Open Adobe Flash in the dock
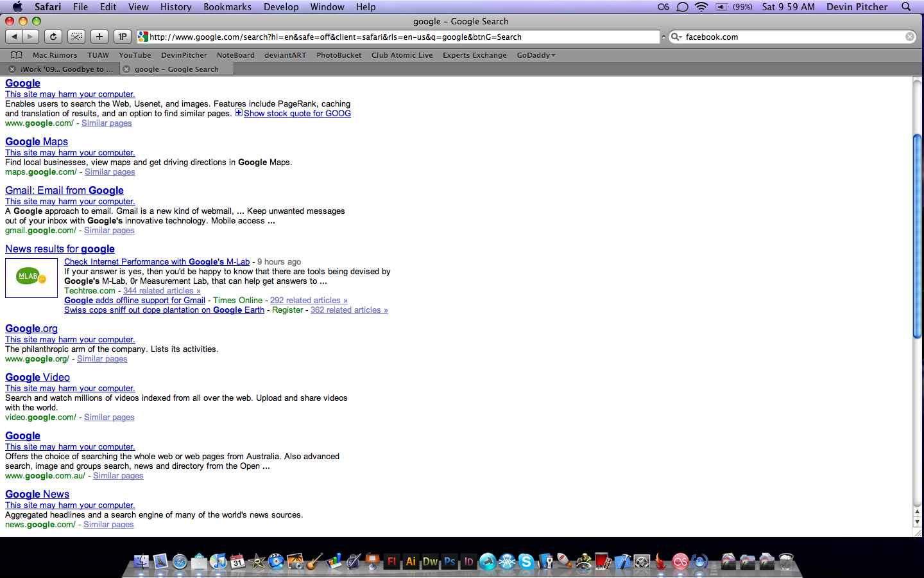This screenshot has width=924, height=578. 391,562
